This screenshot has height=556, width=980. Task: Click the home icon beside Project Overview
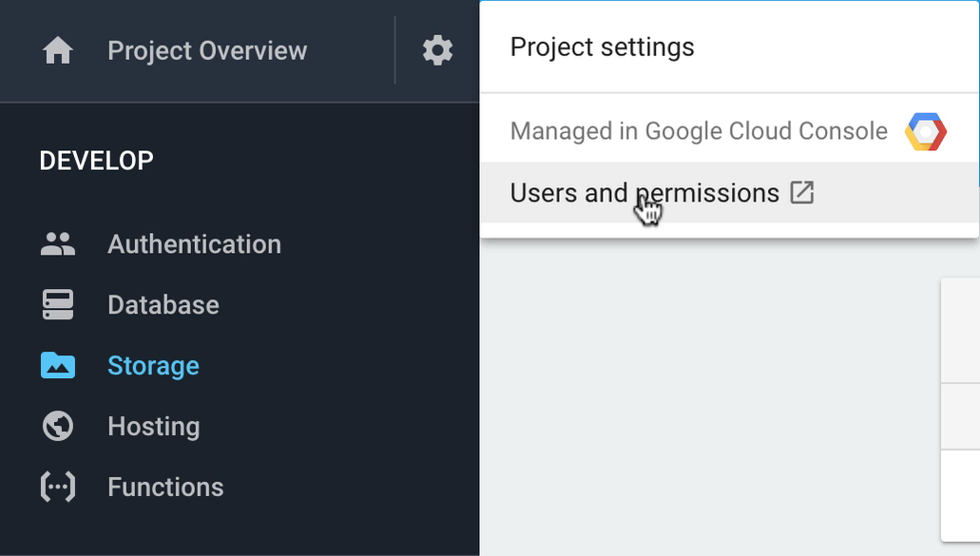[x=57, y=50]
